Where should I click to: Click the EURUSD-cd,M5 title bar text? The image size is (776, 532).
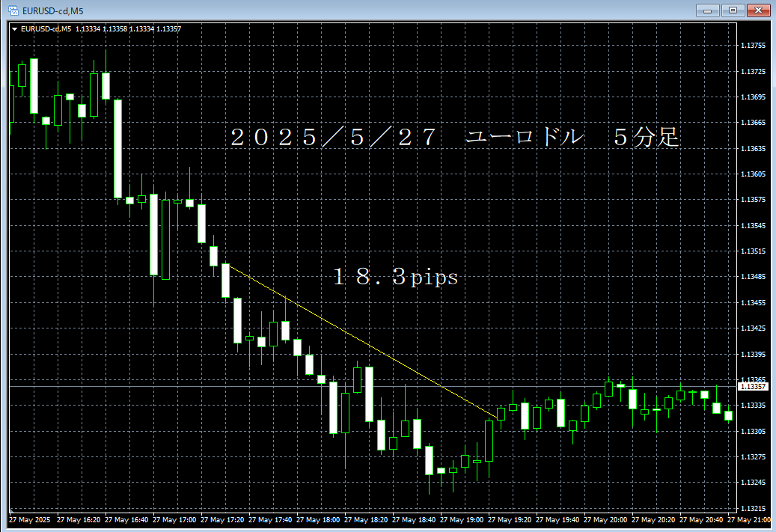tap(52, 10)
